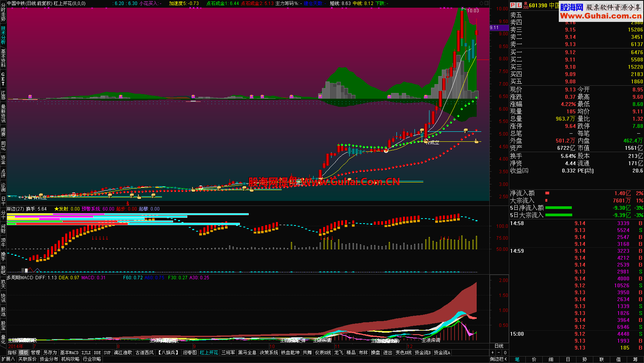This screenshot has width=644, height=363.
Task: Switch to 势 trend tab
Action: 585,359
